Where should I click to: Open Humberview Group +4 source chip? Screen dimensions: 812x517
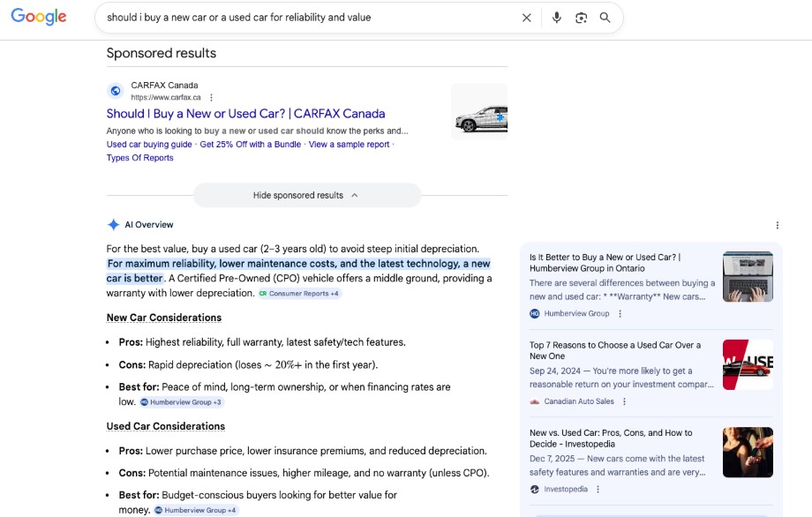(x=195, y=510)
